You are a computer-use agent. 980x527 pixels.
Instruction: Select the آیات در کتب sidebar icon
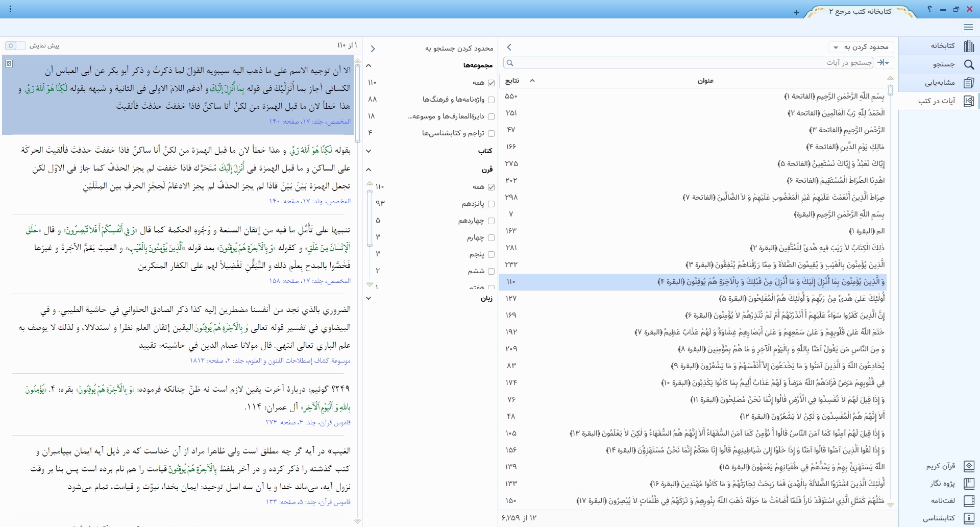[x=969, y=101]
